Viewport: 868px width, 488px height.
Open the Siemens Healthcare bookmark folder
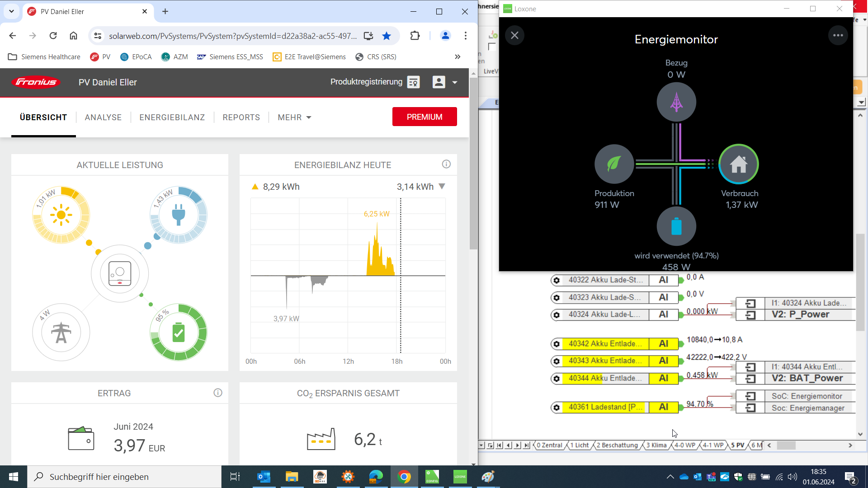(x=44, y=56)
